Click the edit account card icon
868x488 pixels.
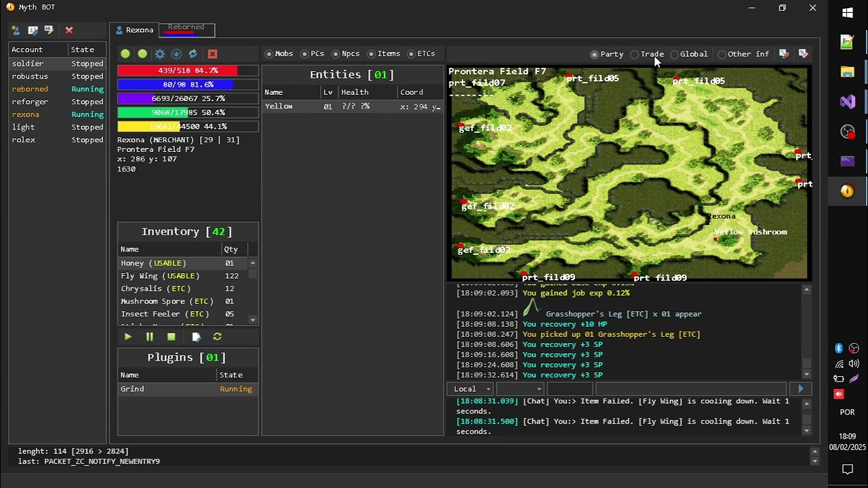pyautogui.click(x=33, y=30)
